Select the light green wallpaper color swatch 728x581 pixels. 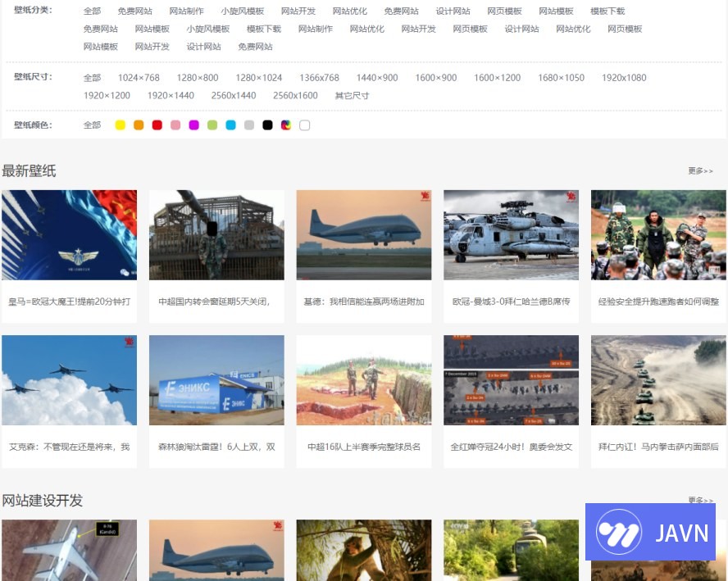click(212, 125)
